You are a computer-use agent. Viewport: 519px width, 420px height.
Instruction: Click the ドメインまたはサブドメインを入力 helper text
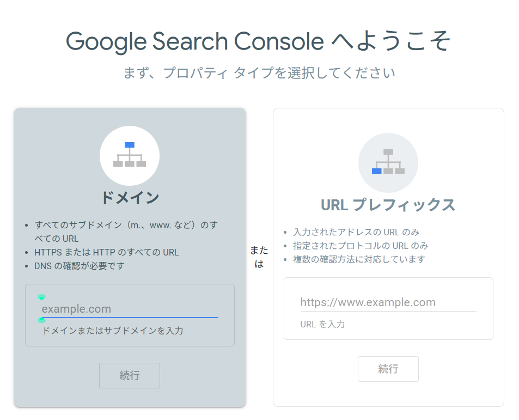point(113,330)
